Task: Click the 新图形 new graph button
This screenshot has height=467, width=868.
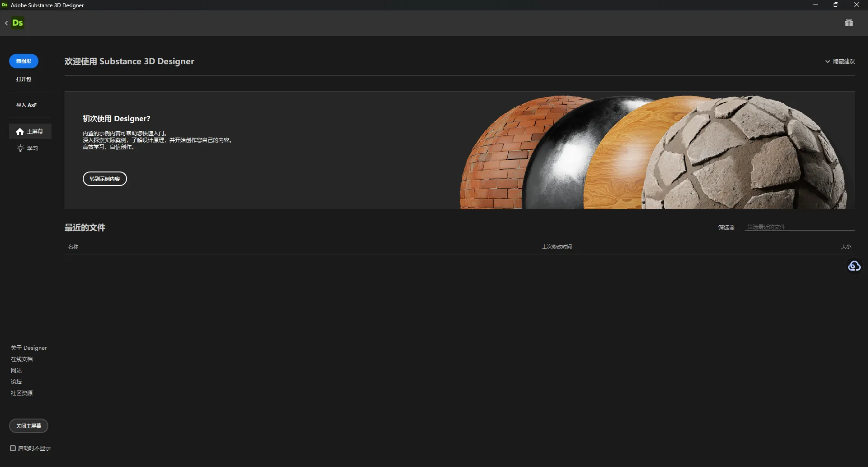Action: pos(24,61)
